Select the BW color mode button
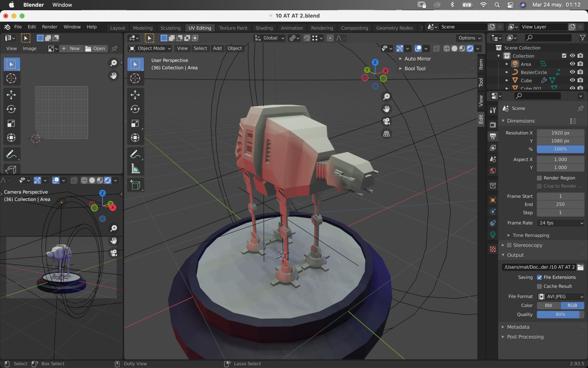This screenshot has height=368, width=588. click(x=548, y=305)
